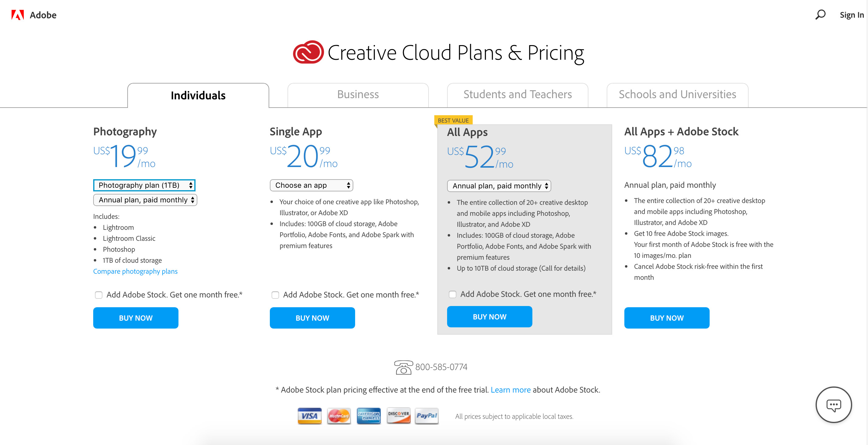Click the American Express card icon
Image resolution: width=868 pixels, height=445 pixels.
(368, 416)
